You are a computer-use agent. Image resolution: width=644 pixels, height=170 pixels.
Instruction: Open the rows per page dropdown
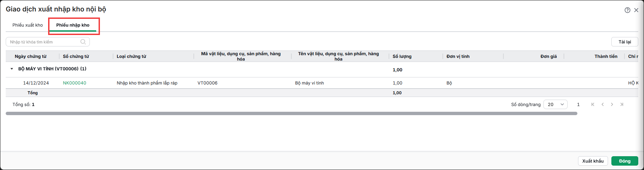[x=556, y=104]
